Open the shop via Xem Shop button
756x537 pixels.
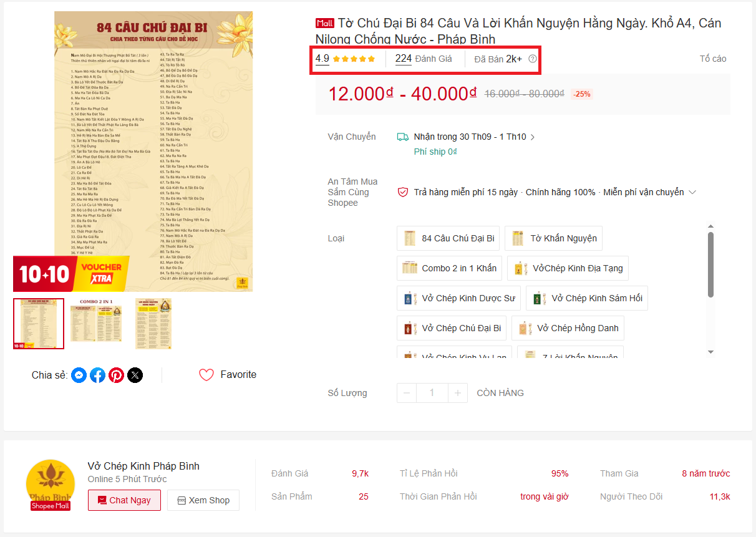click(203, 500)
